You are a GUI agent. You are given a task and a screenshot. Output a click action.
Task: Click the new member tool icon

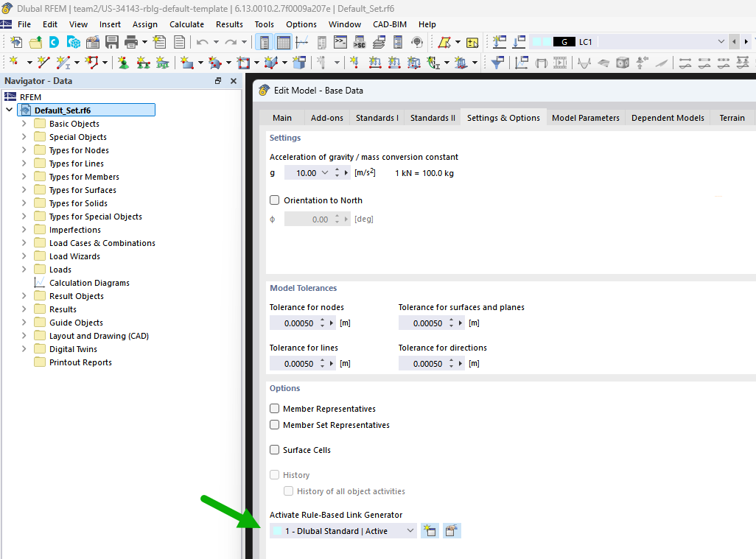63,62
